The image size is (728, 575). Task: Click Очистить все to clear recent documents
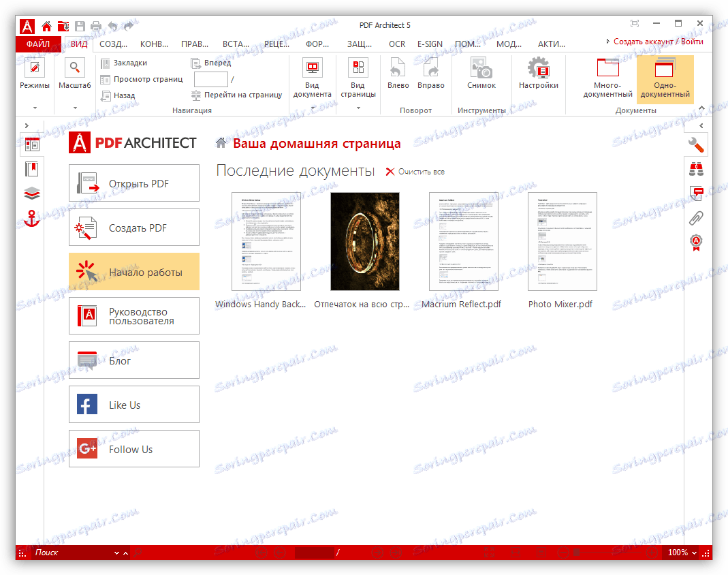(415, 172)
